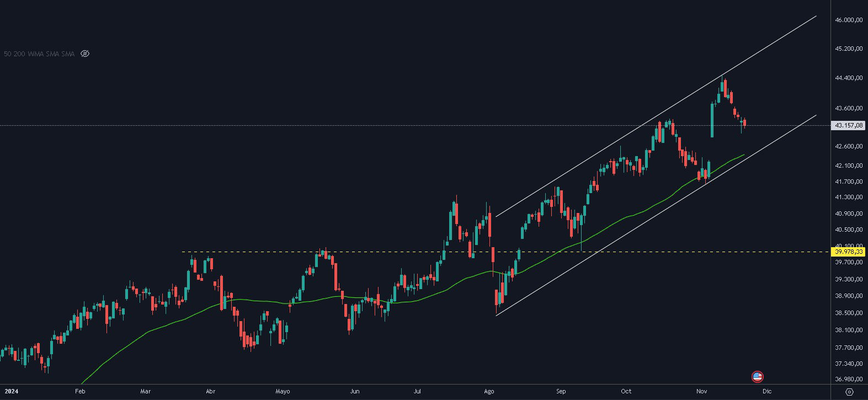
Task: Click the Nov label on the time axis
Action: 702,392
